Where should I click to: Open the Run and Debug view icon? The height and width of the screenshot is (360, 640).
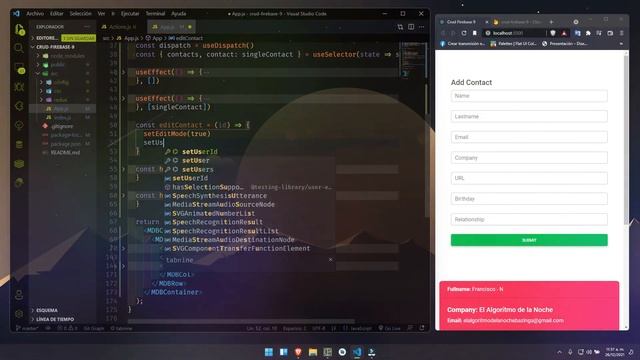pyautogui.click(x=19, y=87)
